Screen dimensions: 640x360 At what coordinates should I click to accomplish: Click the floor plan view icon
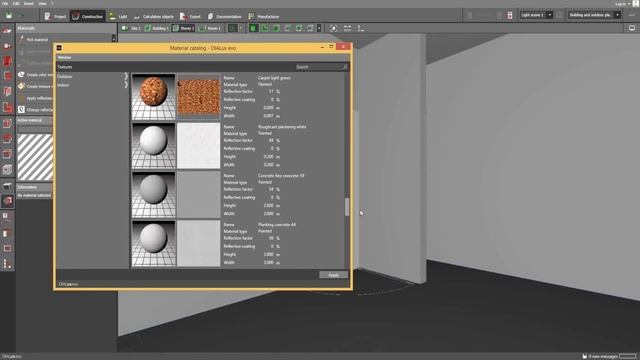(265, 28)
